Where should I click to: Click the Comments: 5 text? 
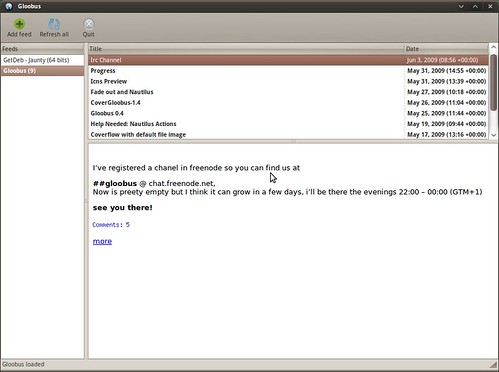click(x=111, y=225)
